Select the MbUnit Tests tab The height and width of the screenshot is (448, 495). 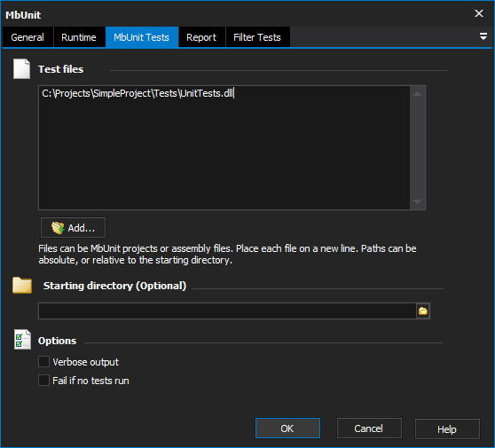[142, 37]
